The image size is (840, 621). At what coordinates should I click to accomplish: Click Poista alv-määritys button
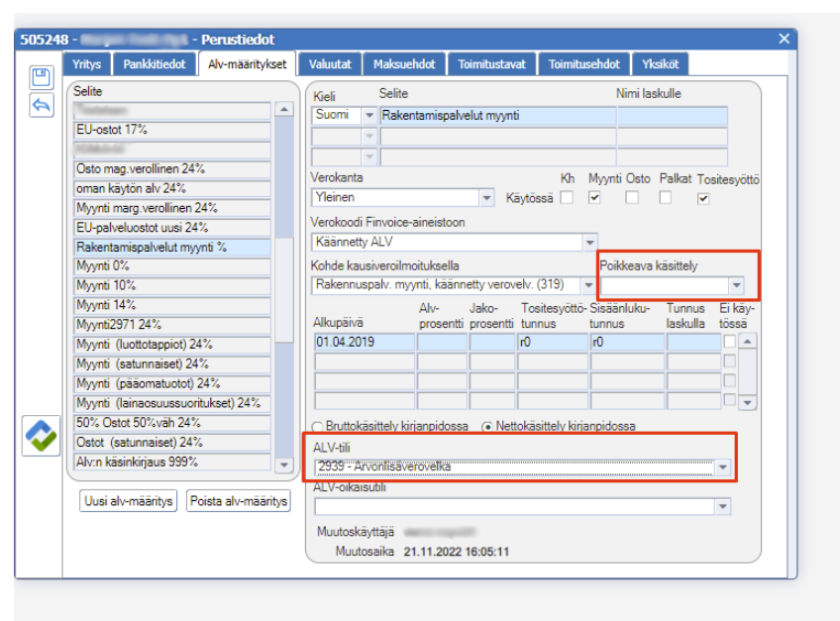(x=239, y=501)
